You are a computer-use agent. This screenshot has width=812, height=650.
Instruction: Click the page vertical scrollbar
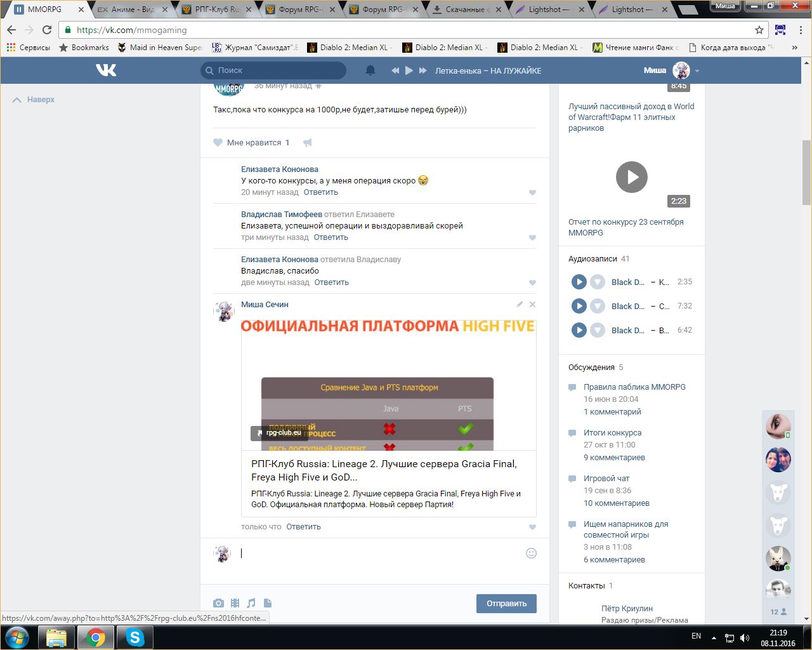click(806, 173)
